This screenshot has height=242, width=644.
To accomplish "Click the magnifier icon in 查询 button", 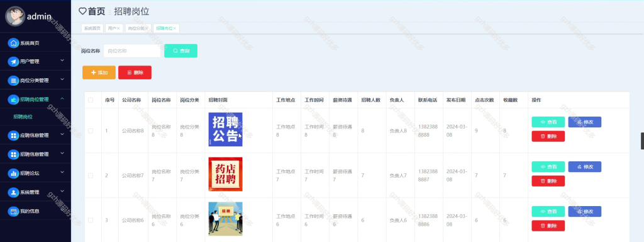I will click(x=175, y=50).
